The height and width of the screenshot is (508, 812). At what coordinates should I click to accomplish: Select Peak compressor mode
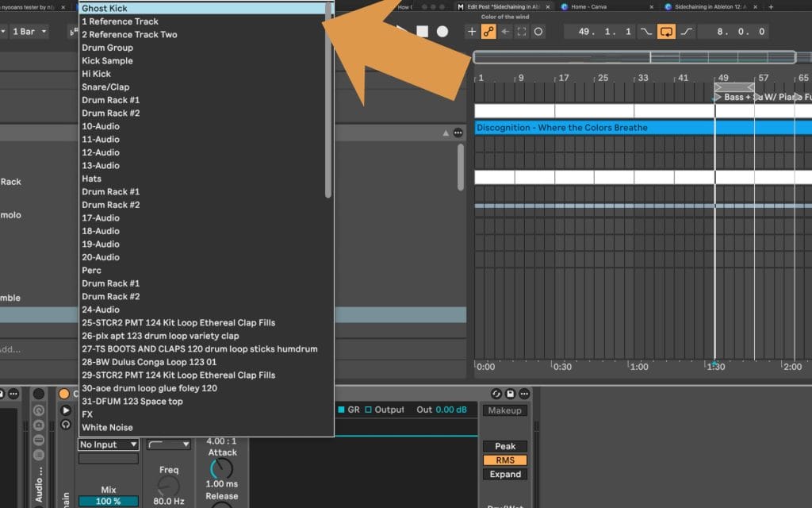[505, 446]
